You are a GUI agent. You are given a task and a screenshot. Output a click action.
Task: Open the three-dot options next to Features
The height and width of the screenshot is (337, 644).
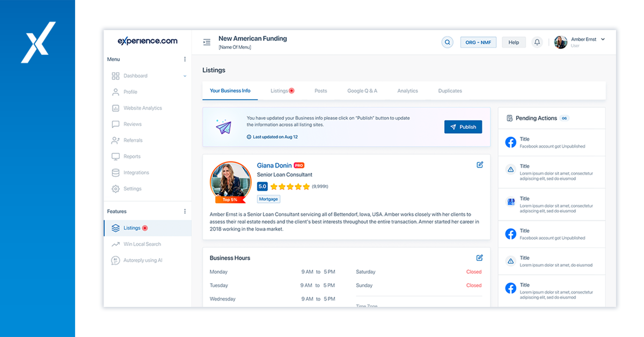pyautogui.click(x=185, y=211)
